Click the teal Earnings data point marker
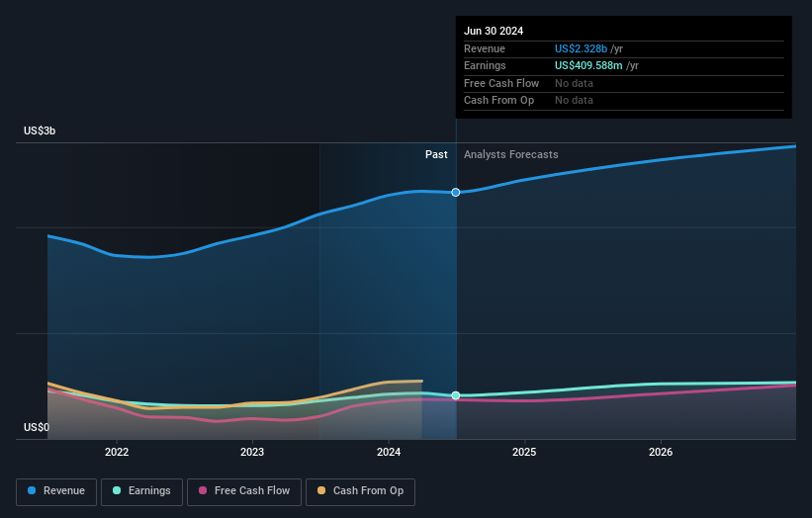This screenshot has width=812, height=518. click(x=456, y=395)
